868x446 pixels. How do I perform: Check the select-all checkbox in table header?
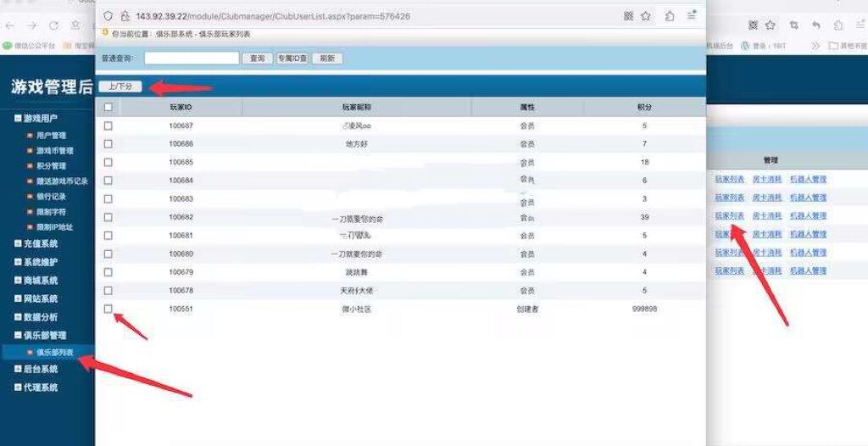click(108, 108)
